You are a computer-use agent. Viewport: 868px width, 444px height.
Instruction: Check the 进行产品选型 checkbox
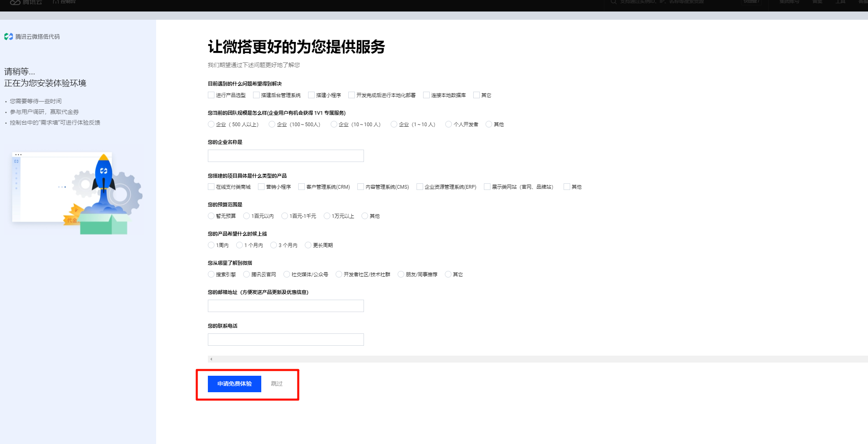211,95
